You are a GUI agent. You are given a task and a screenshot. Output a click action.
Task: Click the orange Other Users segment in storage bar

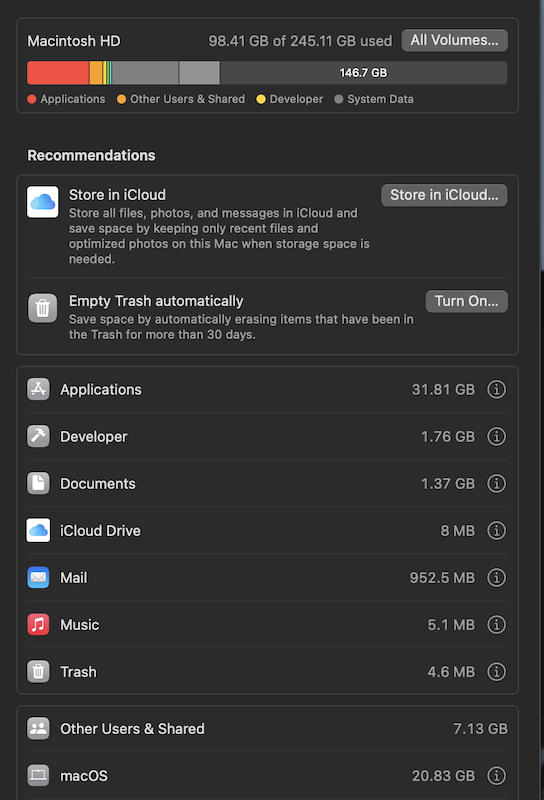(95, 72)
